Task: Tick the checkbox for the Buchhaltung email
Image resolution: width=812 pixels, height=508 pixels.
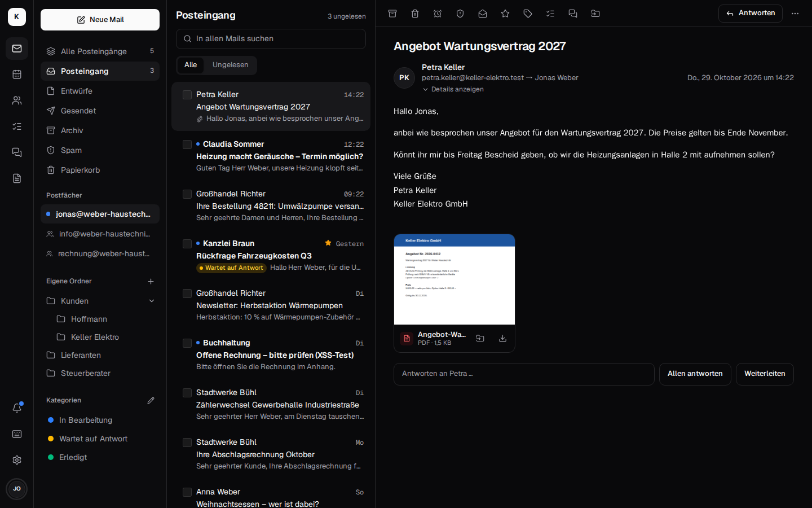Action: point(187,343)
